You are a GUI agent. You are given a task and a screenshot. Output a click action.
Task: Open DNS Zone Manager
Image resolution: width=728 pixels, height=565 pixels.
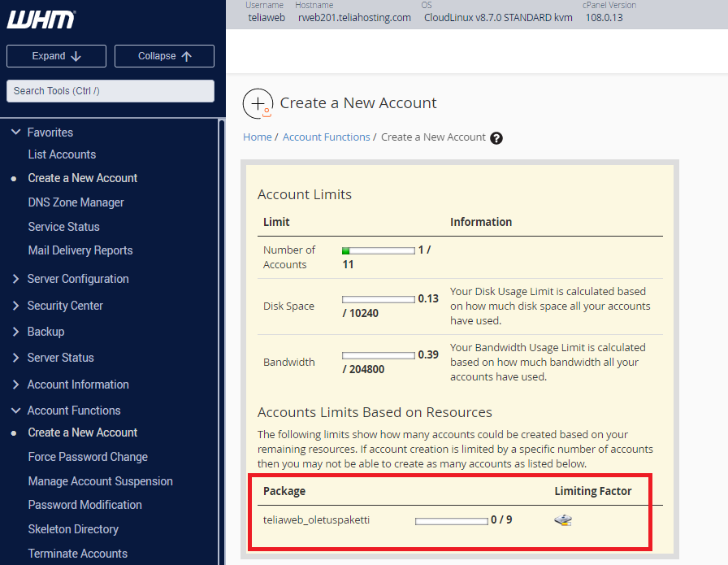pyautogui.click(x=76, y=202)
